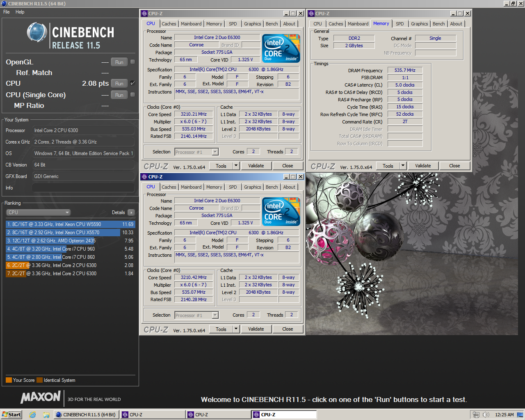This screenshot has height=420, width=525.
Task: Toggle the CPU test checkbox
Action: (132, 83)
